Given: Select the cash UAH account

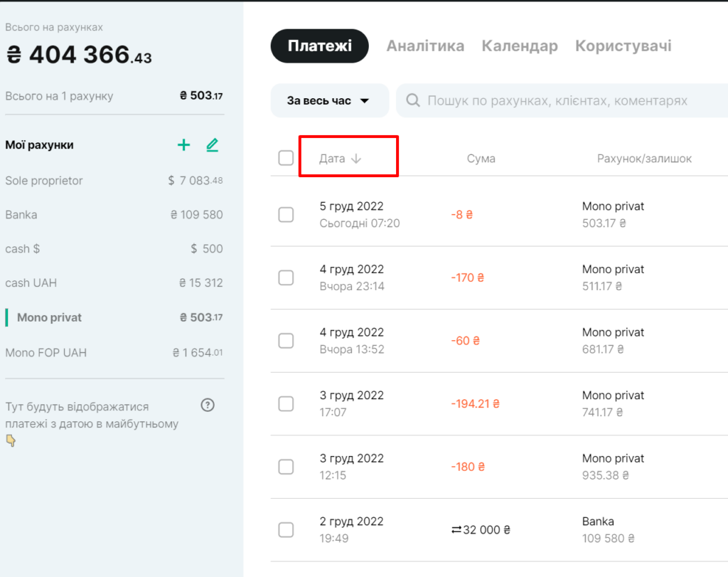Looking at the screenshot, I should pos(114,283).
